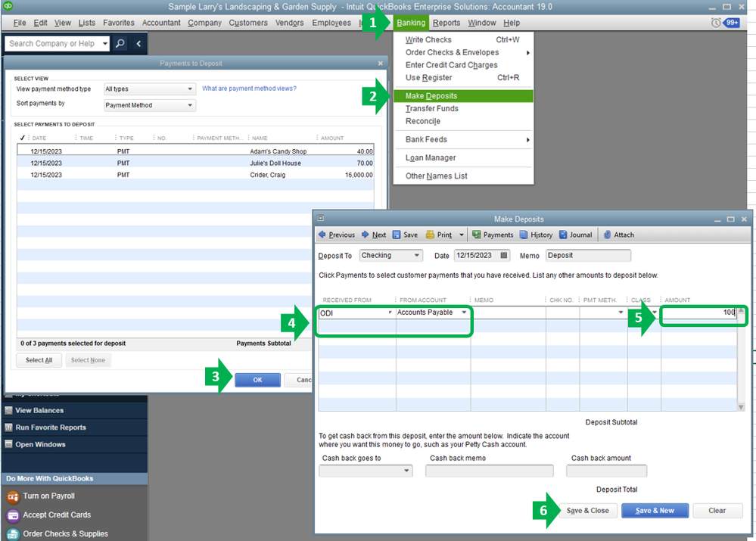Click OK in Payments to Deposit

coord(257,380)
